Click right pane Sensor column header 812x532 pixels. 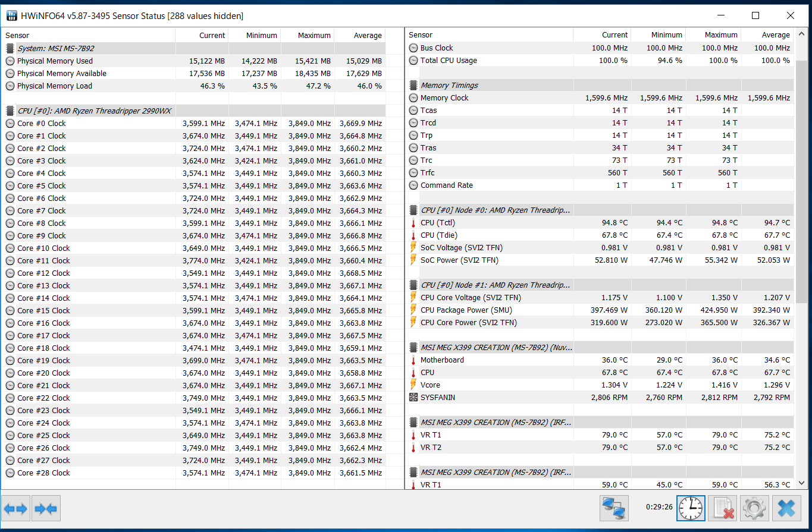pyautogui.click(x=489, y=34)
